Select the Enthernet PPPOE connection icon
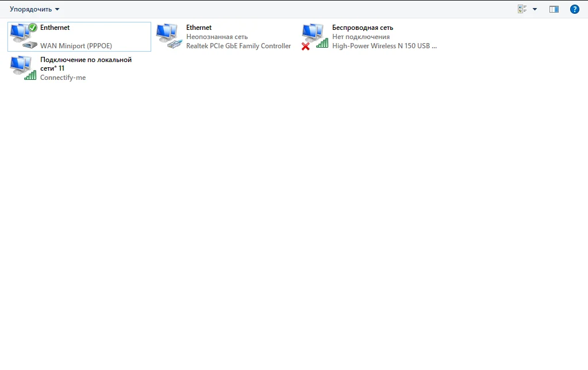The height and width of the screenshot is (370, 588). tap(22, 36)
